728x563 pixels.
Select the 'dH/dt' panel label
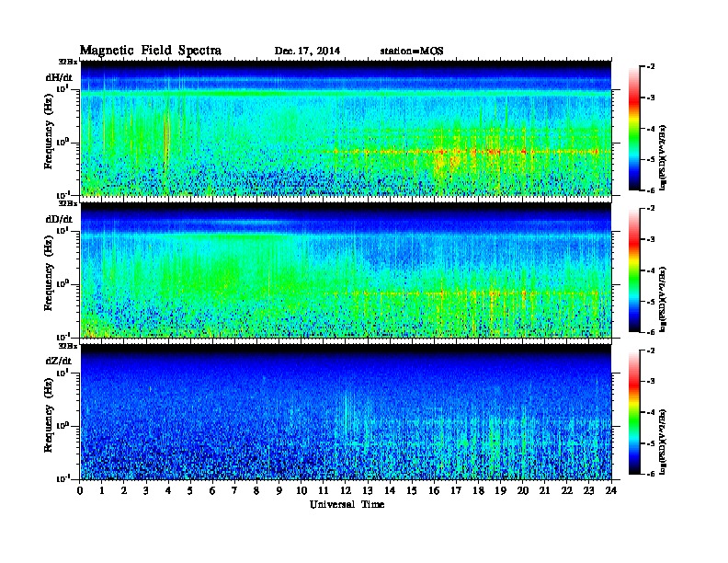click(x=59, y=77)
